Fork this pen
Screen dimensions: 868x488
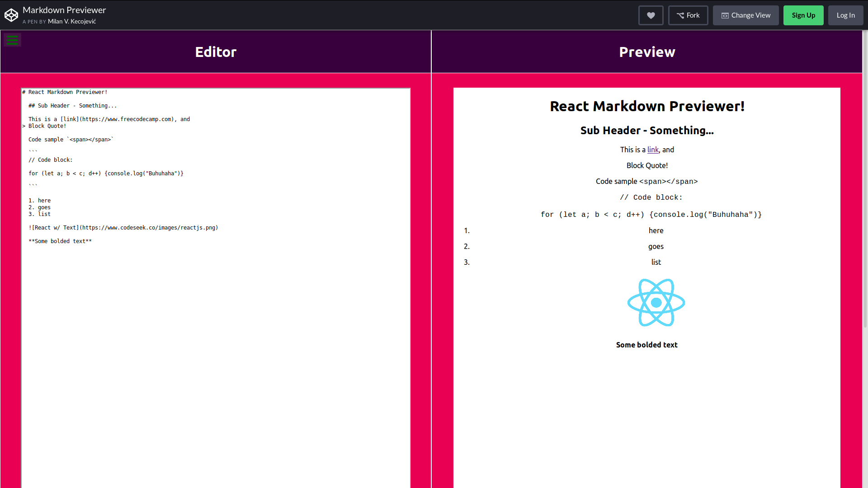coord(688,15)
